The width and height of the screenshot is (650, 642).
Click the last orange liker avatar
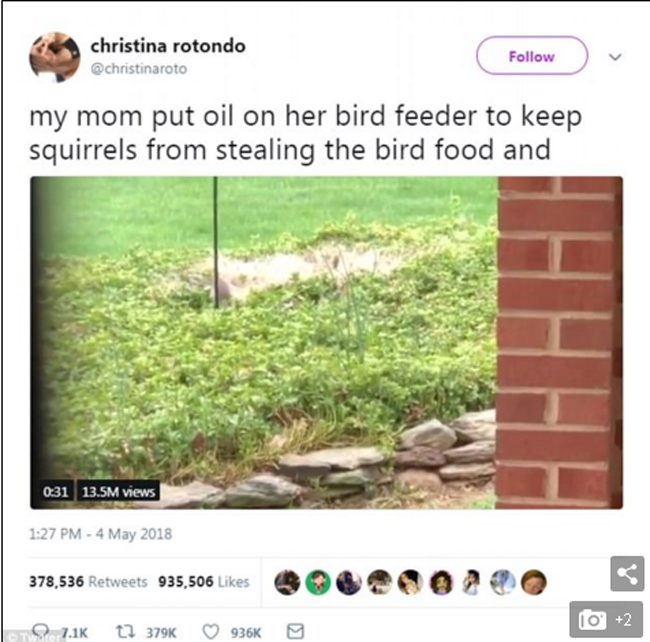(534, 583)
